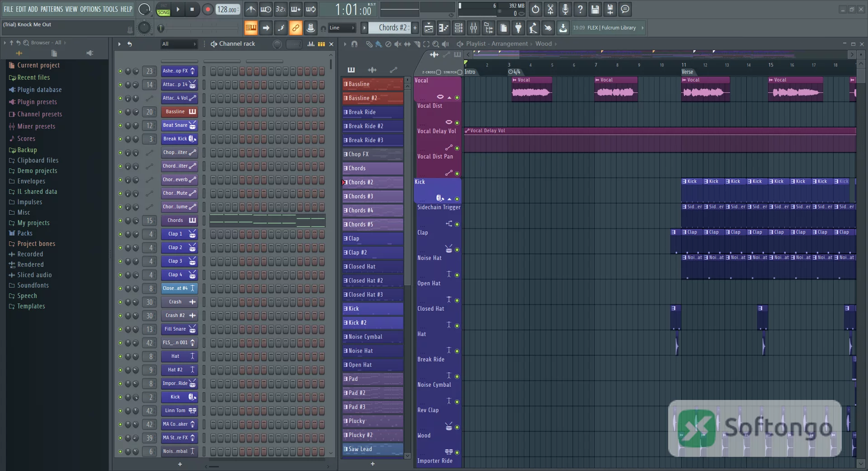
Task: Toggle the PAT/SONG mode switch
Action: [x=163, y=9]
